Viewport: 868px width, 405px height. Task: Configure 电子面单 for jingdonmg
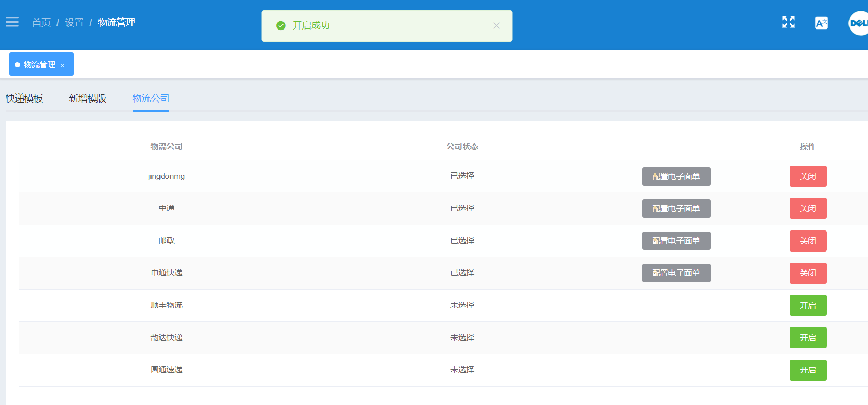(676, 177)
